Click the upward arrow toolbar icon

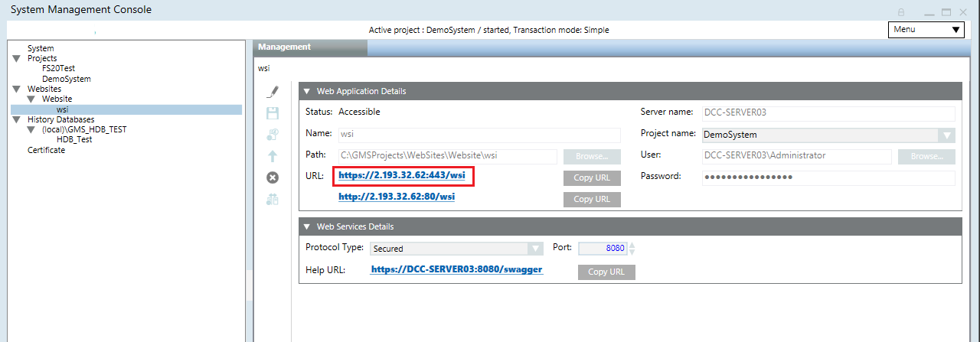[273, 156]
